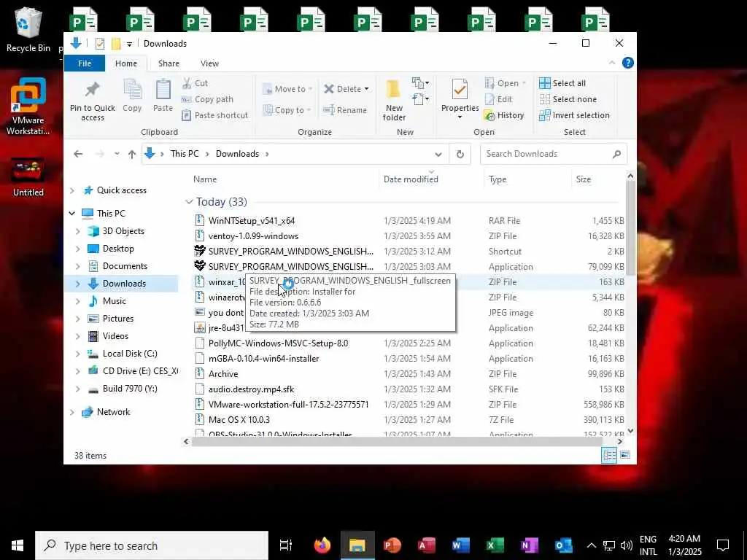Open the File menu tab
Image resolution: width=747 pixels, height=560 pixels.
pyautogui.click(x=85, y=63)
